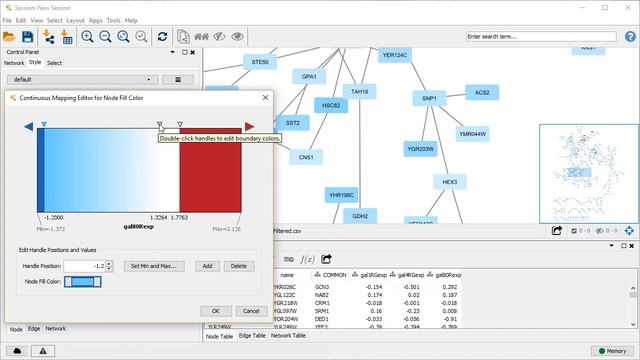Image resolution: width=640 pixels, height=360 pixels.
Task: Click the gal80Rexp column header
Action: point(445,275)
